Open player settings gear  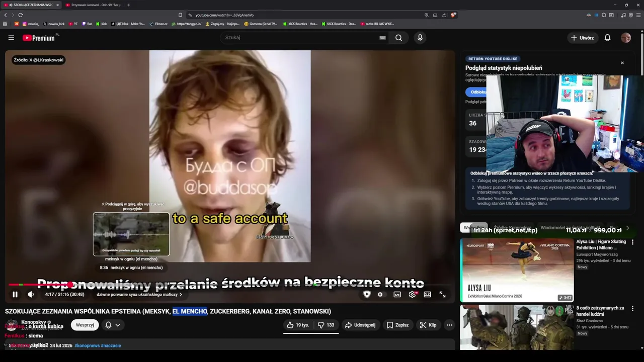412,295
